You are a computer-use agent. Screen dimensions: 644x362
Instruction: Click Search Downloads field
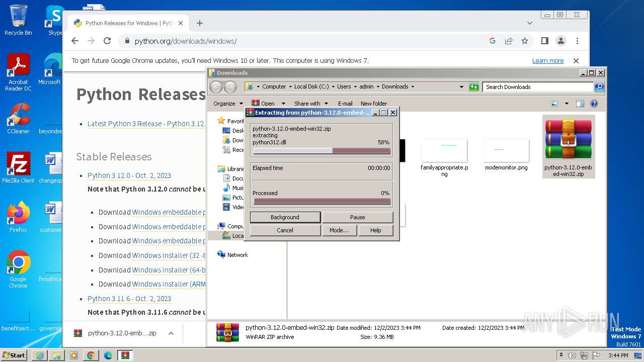click(538, 87)
